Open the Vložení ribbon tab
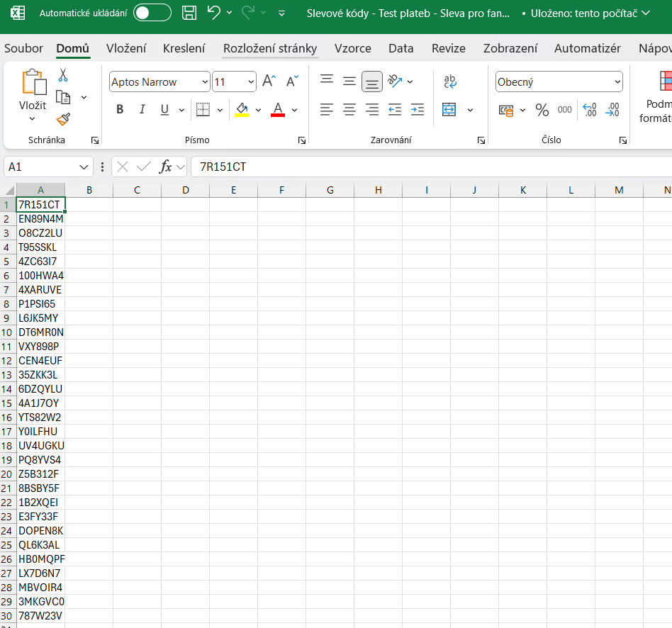This screenshot has width=672, height=628. click(126, 48)
